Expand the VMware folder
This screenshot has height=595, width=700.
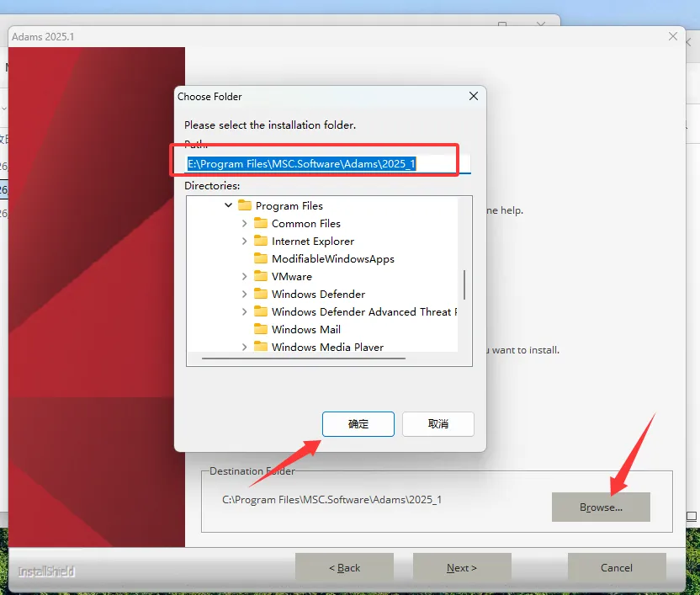tap(244, 277)
